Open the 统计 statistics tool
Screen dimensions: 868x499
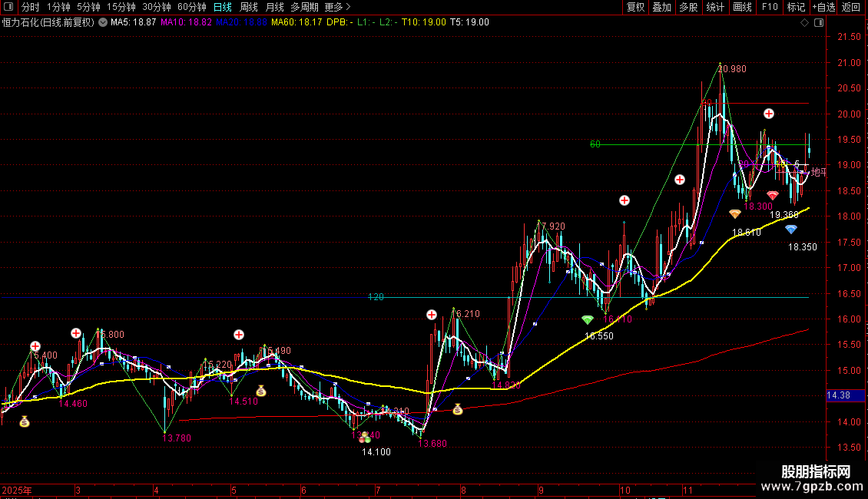pyautogui.click(x=715, y=7)
